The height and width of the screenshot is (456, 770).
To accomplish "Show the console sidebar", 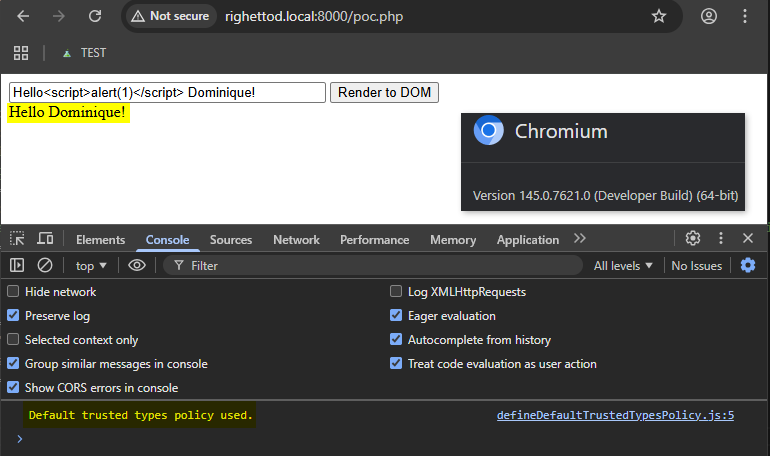I will 17,266.
